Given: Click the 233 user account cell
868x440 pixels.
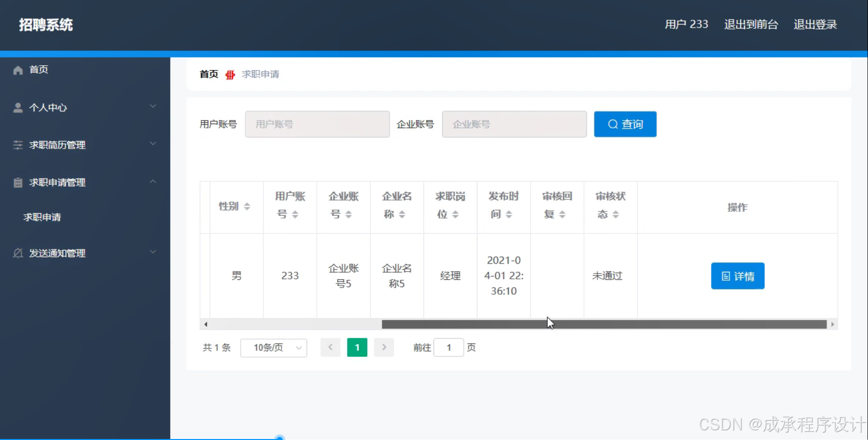Looking at the screenshot, I should tap(290, 276).
